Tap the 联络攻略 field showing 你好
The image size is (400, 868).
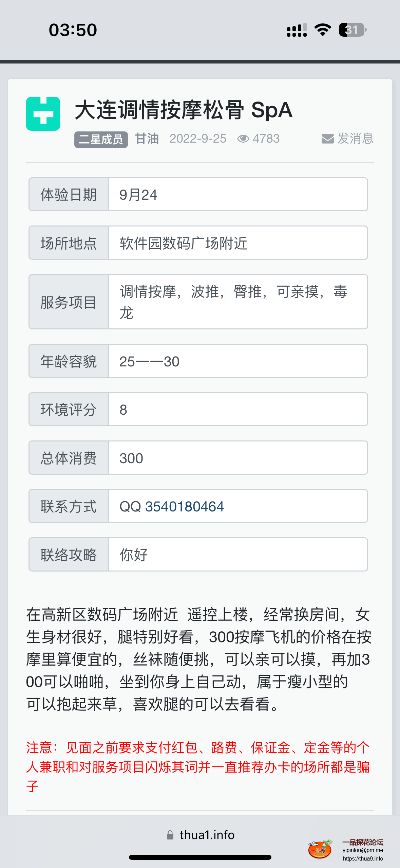tap(237, 555)
